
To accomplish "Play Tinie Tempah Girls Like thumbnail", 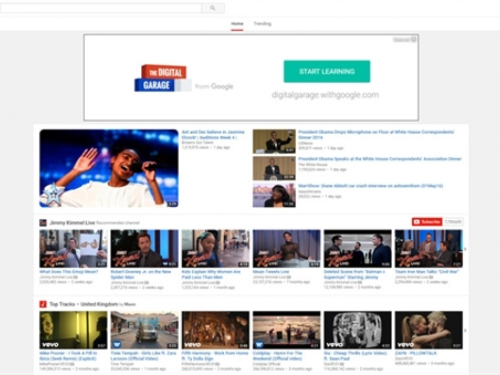I will pyautogui.click(x=144, y=330).
